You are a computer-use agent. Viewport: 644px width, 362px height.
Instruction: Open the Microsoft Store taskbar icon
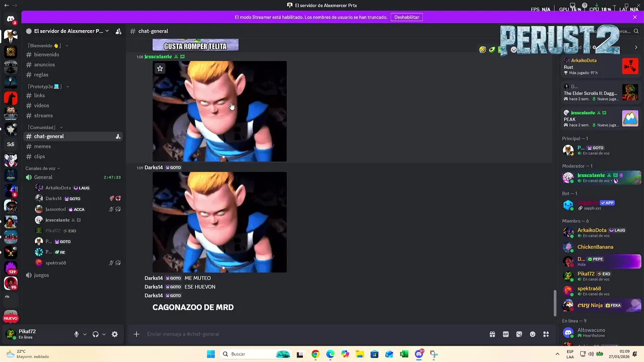[x=374, y=354]
